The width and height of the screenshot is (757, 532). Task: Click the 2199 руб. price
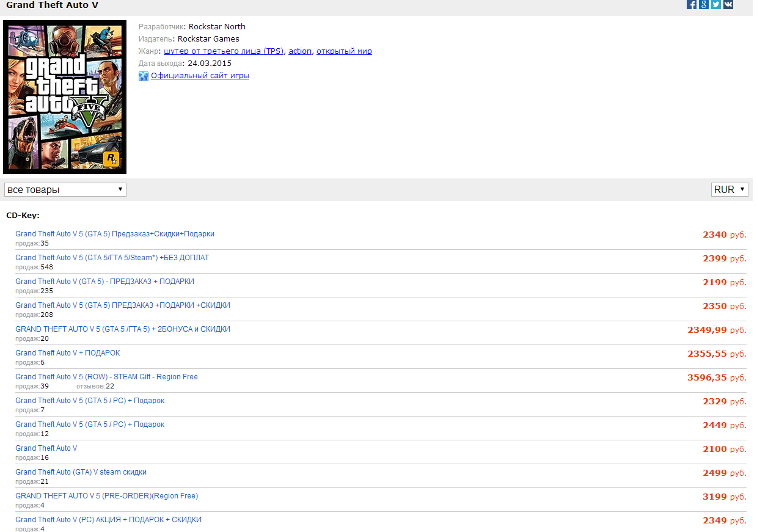tap(725, 282)
